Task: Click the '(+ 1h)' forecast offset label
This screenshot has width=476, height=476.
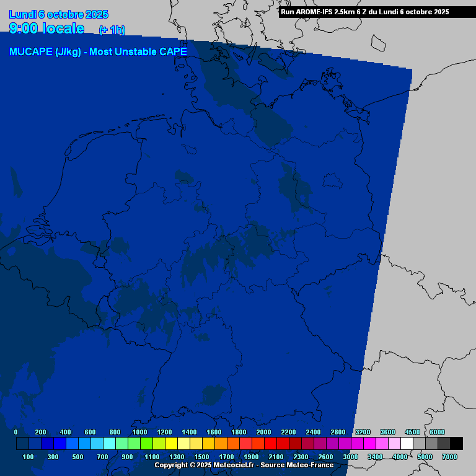Action: point(112,30)
